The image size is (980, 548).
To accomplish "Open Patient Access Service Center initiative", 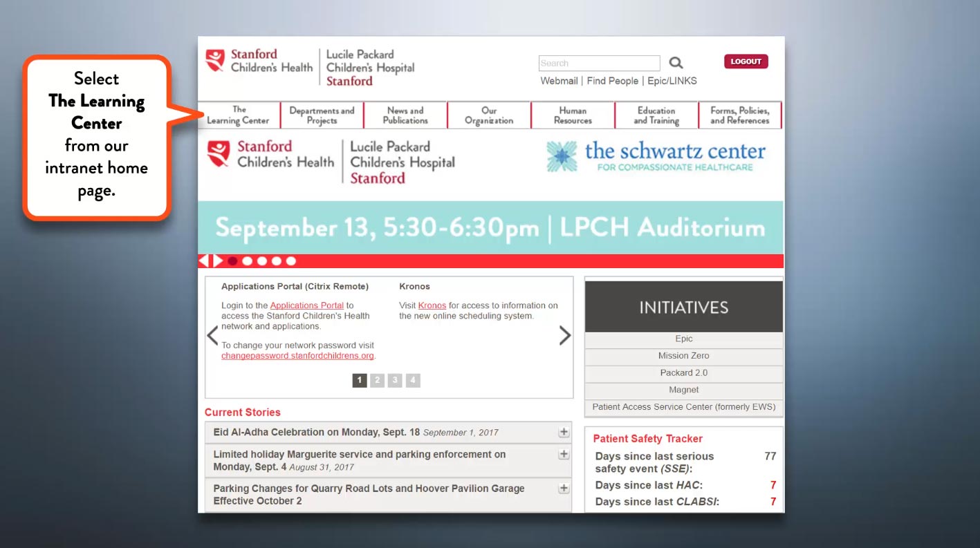I will [x=684, y=407].
